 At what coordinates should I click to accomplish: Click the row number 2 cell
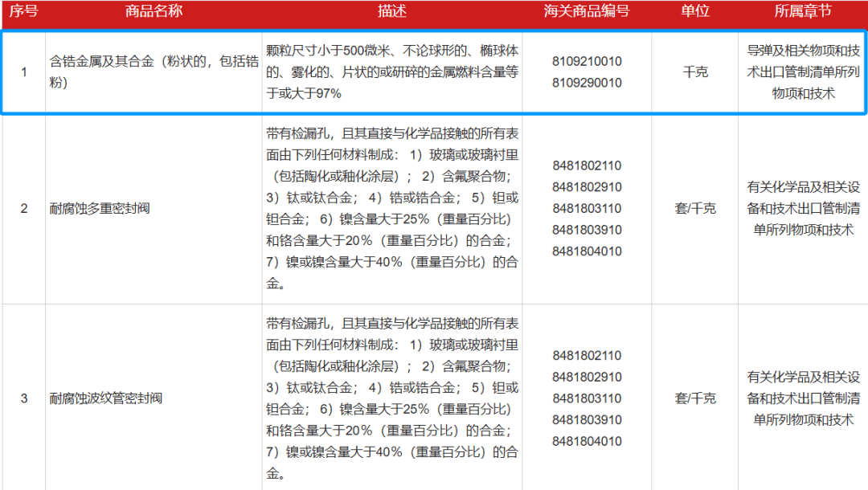pos(23,209)
